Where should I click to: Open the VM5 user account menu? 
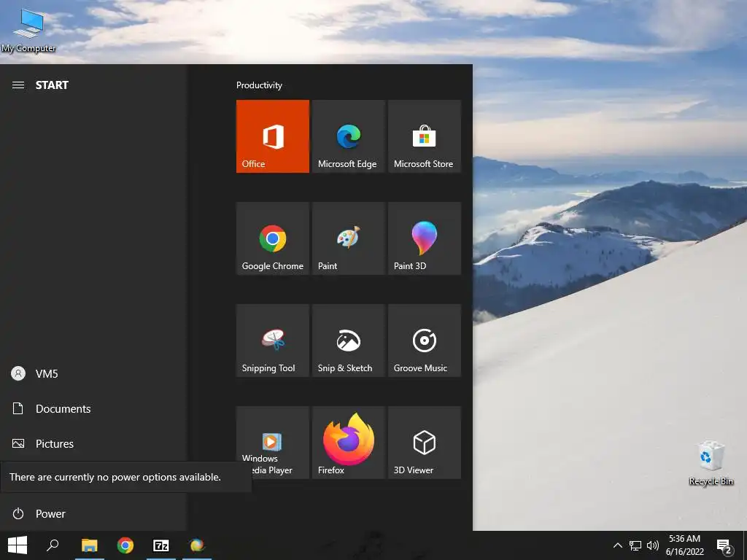point(93,374)
